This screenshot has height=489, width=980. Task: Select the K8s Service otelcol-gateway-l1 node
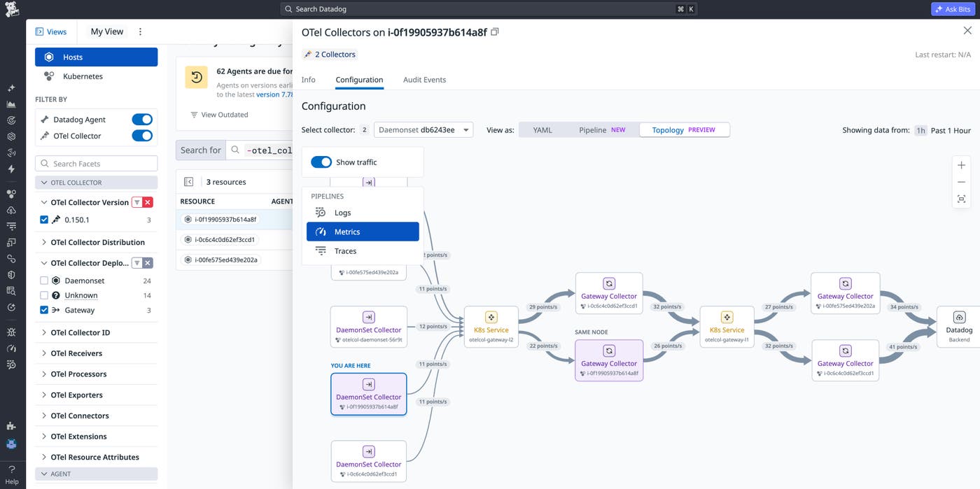[727, 327]
